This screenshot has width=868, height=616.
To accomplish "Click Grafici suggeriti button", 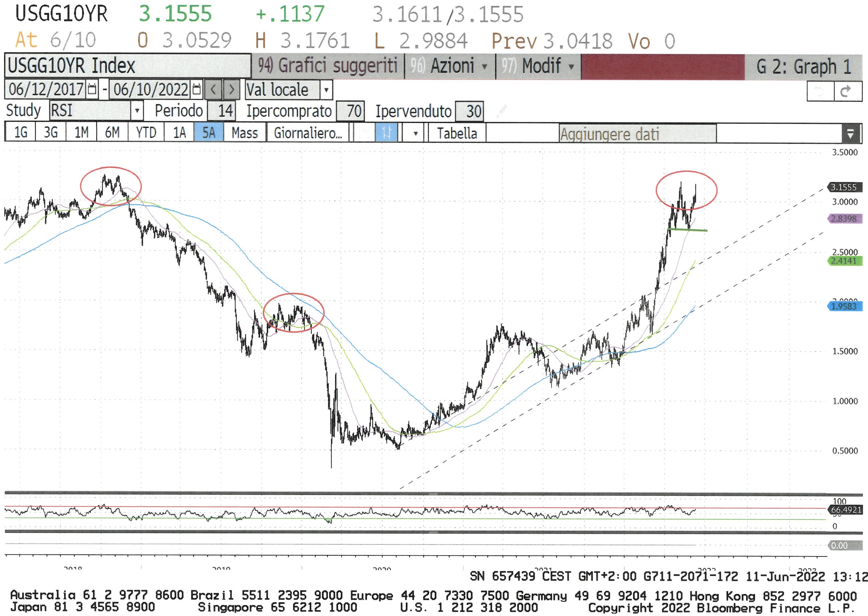I will [x=328, y=66].
